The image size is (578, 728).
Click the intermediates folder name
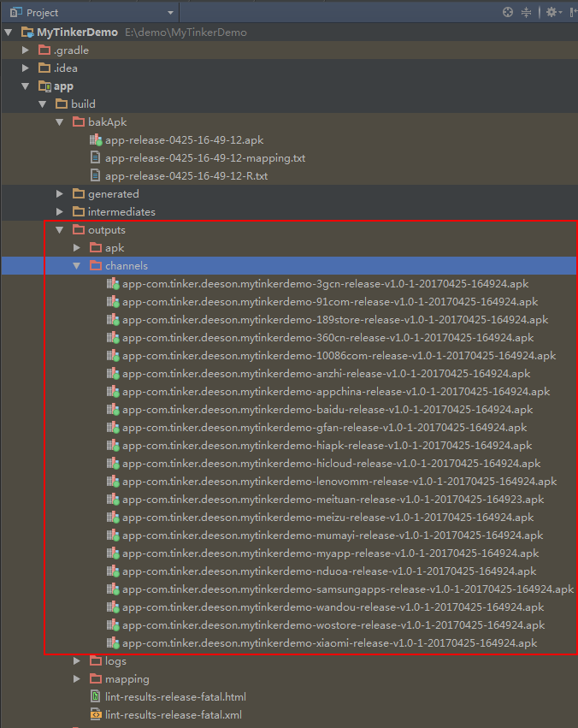click(x=121, y=212)
